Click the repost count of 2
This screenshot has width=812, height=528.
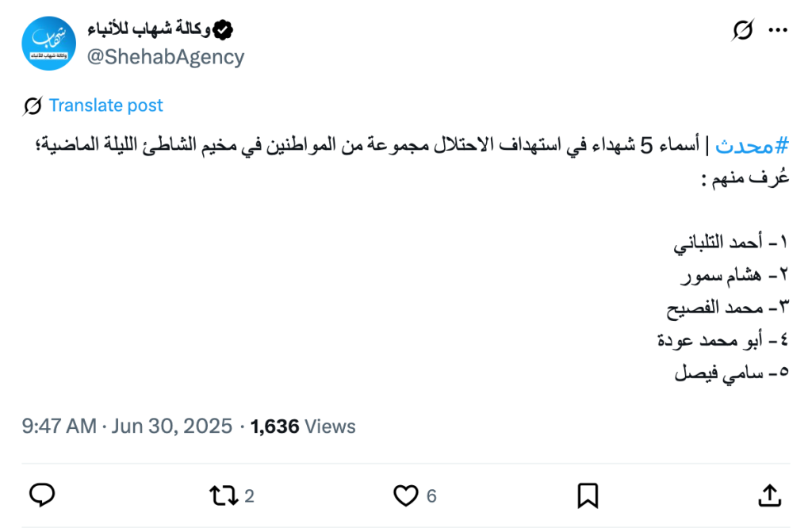click(x=249, y=496)
